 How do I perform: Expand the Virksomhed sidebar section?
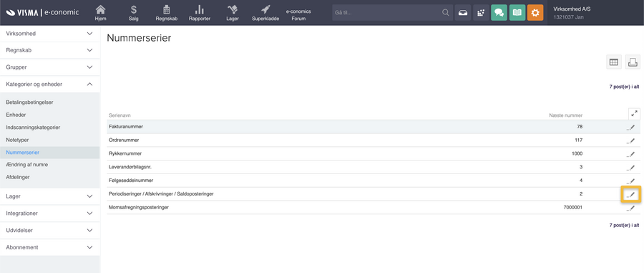pyautogui.click(x=49, y=34)
